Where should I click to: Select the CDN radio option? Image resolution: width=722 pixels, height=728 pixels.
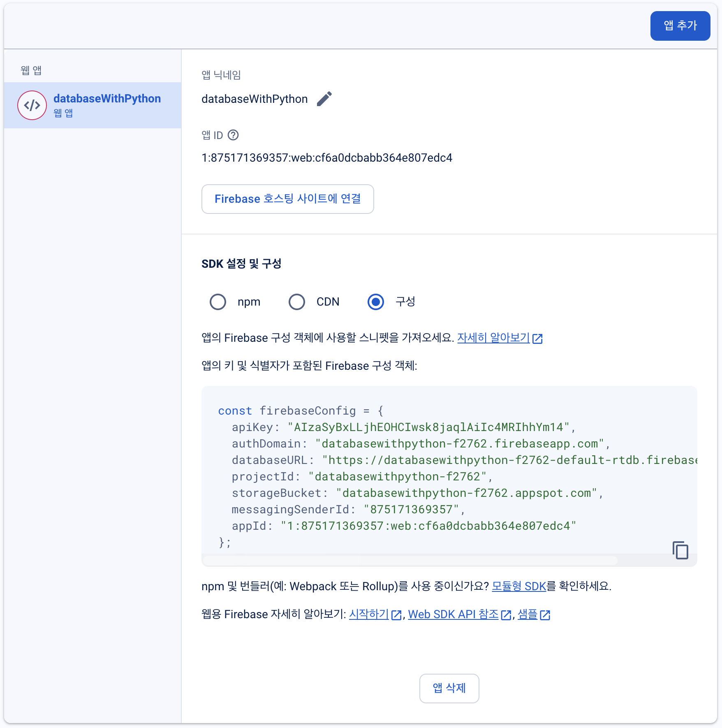tap(297, 301)
